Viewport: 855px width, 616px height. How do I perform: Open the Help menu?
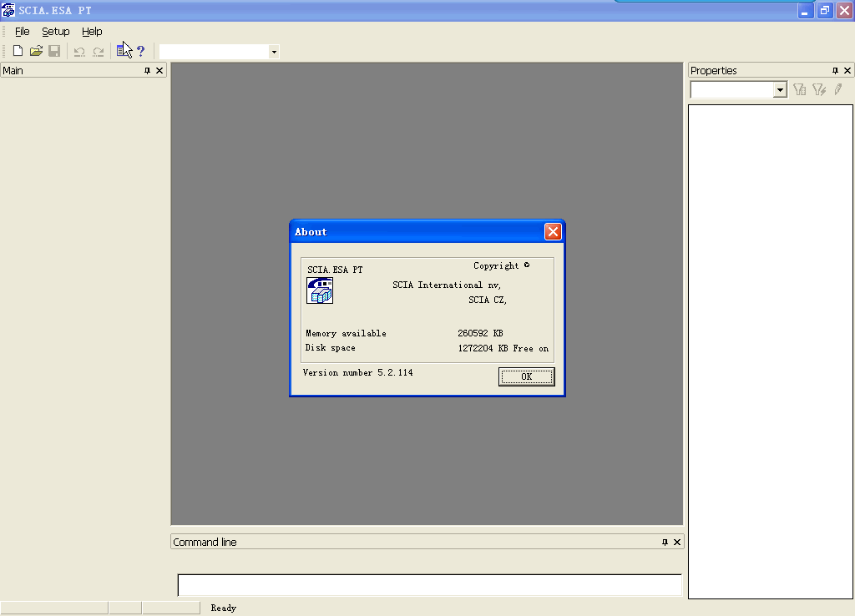(x=92, y=32)
